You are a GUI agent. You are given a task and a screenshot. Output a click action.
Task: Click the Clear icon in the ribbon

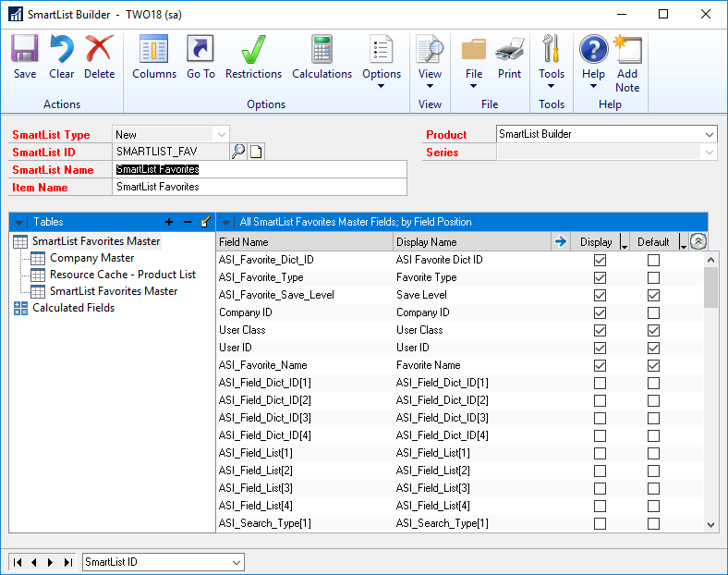tap(61, 49)
